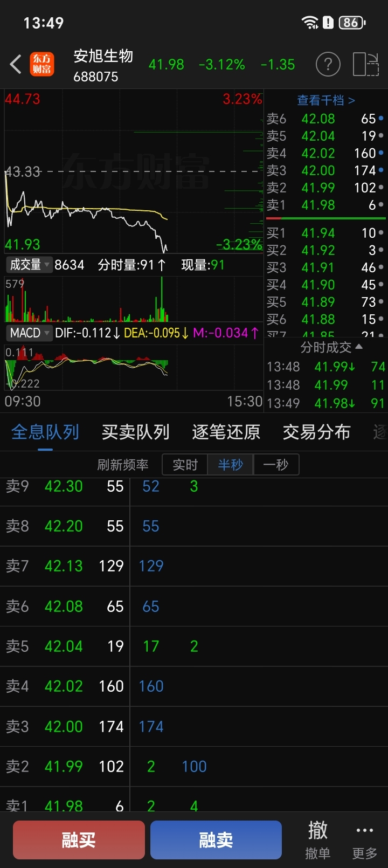Viewport: 388px width, 868px height.
Task: Open the 成交量 indicator dropdown
Action: [x=29, y=265]
